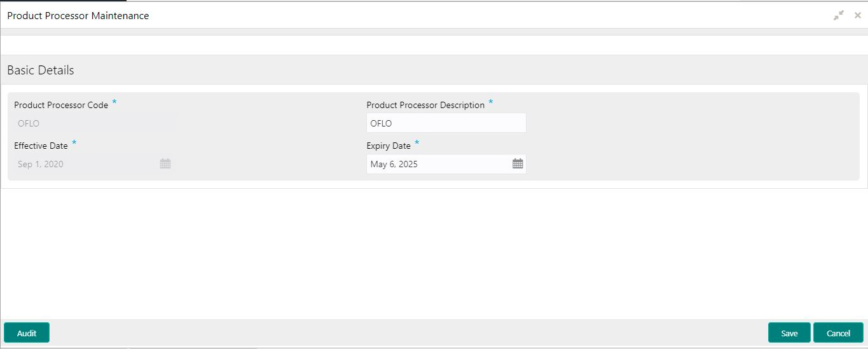The height and width of the screenshot is (349, 868).
Task: Click the Product Processor Description label
Action: pos(425,106)
